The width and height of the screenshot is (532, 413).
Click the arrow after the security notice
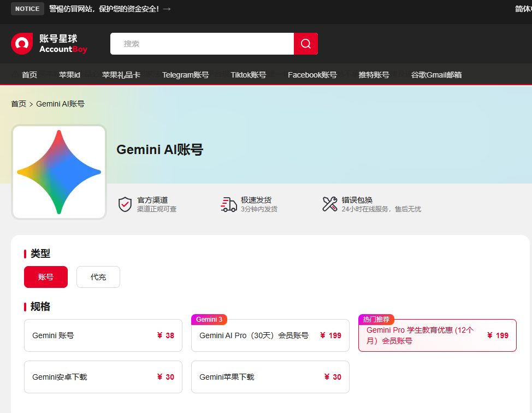[167, 9]
